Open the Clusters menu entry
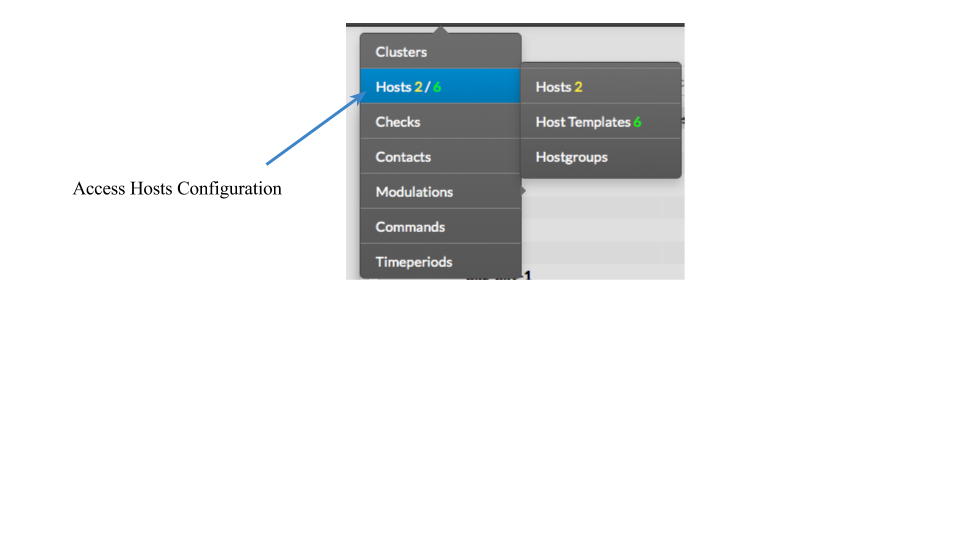 [x=440, y=51]
